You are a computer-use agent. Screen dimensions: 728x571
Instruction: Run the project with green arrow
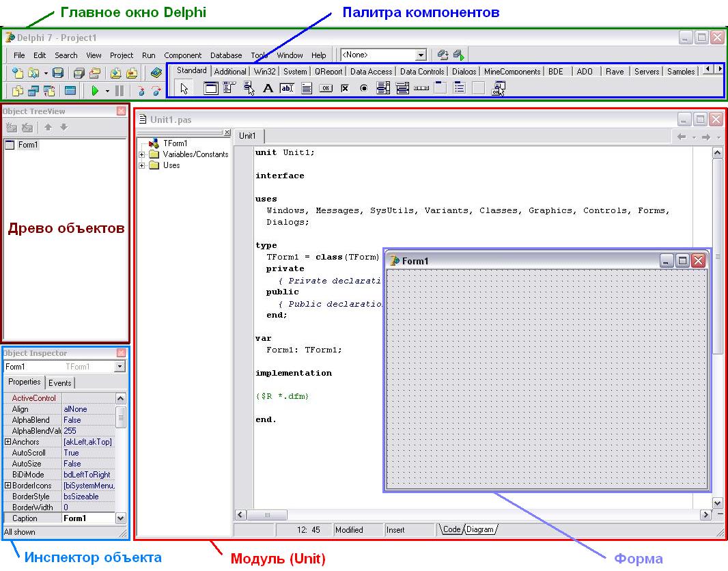[95, 91]
